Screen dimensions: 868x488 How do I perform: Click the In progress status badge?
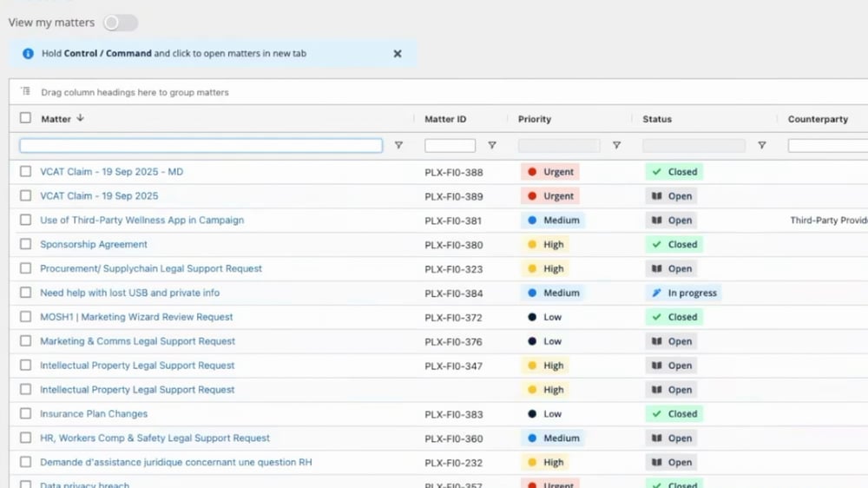point(684,293)
